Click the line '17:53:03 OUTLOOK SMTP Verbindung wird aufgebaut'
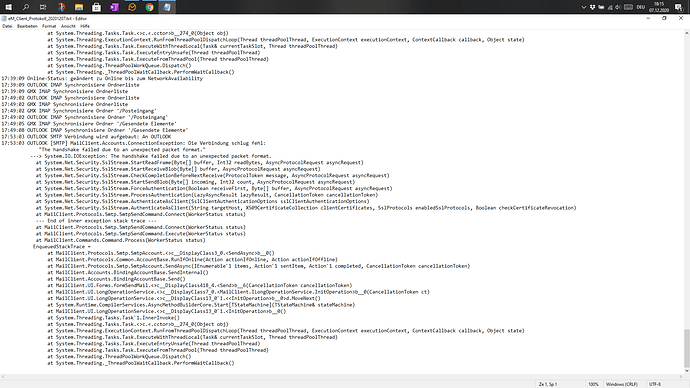This screenshot has width=690, height=388. pos(86,137)
